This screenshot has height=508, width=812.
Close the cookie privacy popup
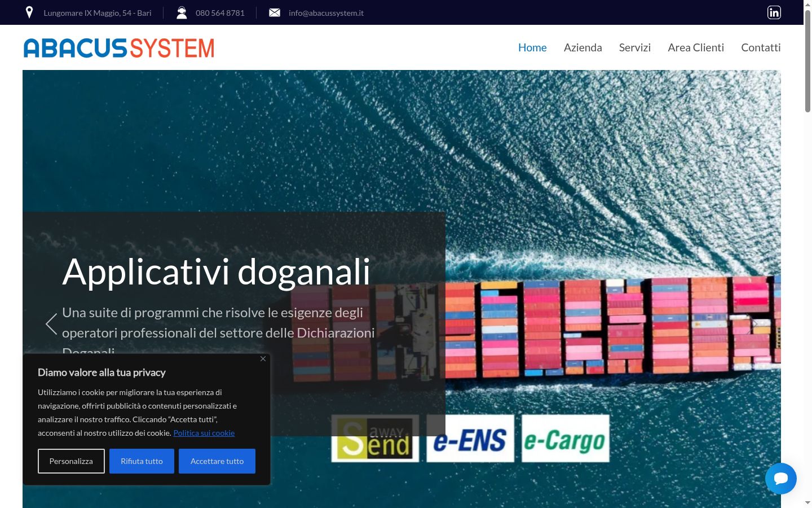(x=263, y=358)
